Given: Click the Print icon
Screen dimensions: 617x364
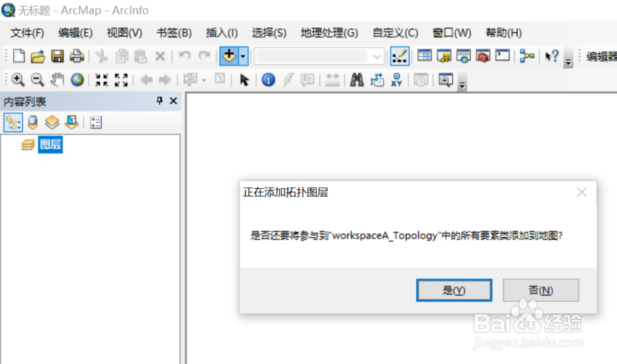Looking at the screenshot, I should point(77,56).
